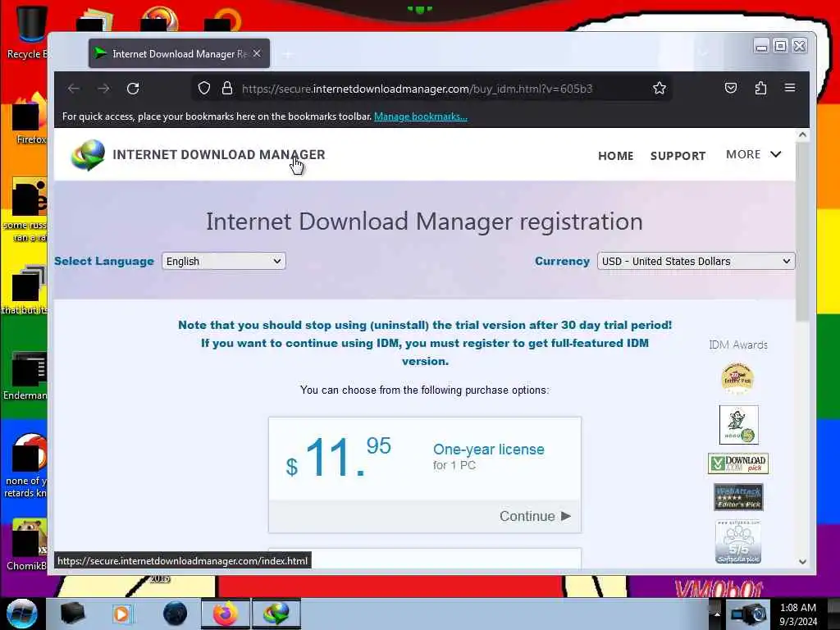Open the Currency dropdown
The height and width of the screenshot is (630, 840).
tap(696, 262)
